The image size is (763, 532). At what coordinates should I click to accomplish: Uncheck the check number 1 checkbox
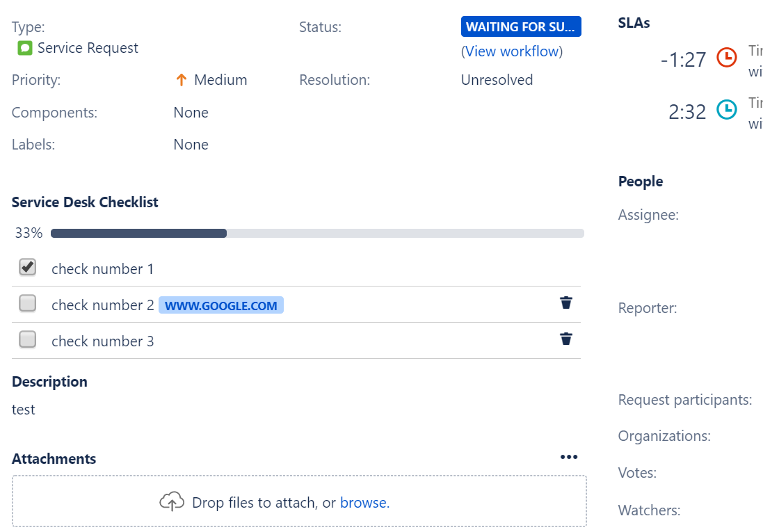27,267
